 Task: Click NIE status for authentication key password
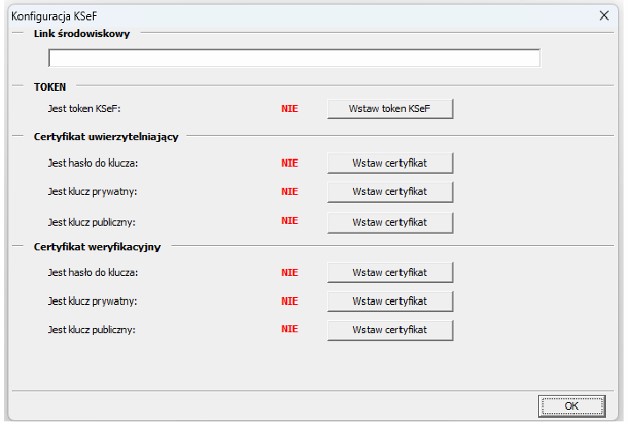coord(290,162)
